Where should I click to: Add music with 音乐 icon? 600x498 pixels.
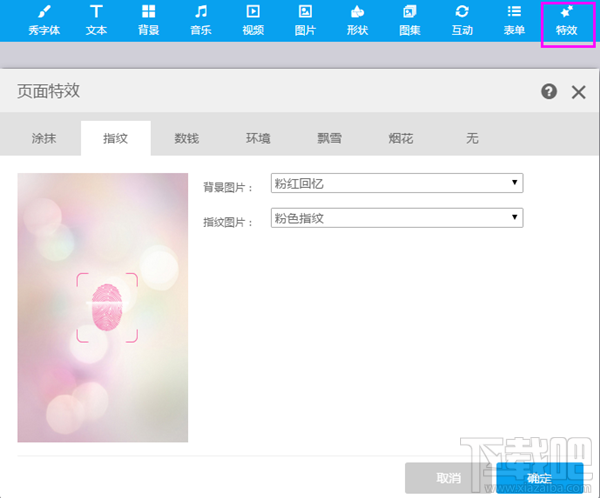[201, 21]
